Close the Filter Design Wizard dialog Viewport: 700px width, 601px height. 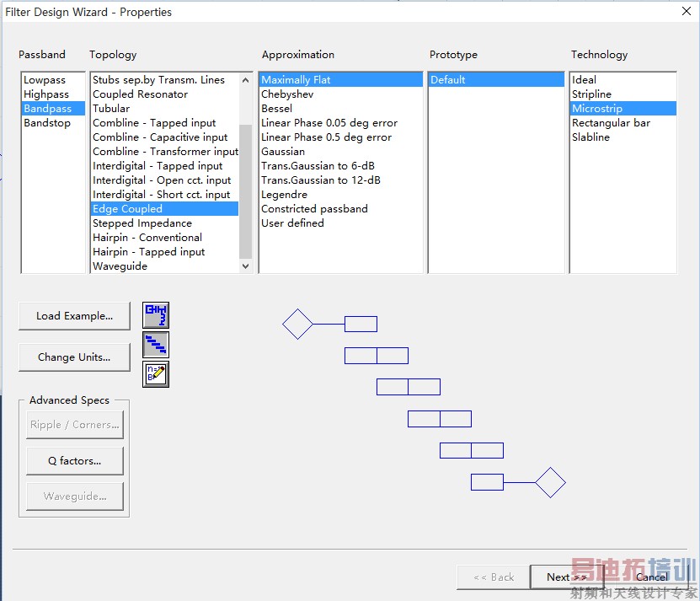687,11
